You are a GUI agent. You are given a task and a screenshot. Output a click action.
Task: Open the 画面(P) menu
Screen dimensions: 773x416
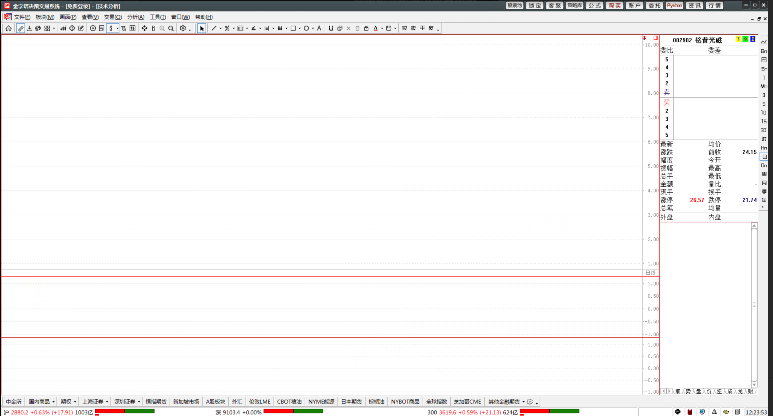point(68,17)
